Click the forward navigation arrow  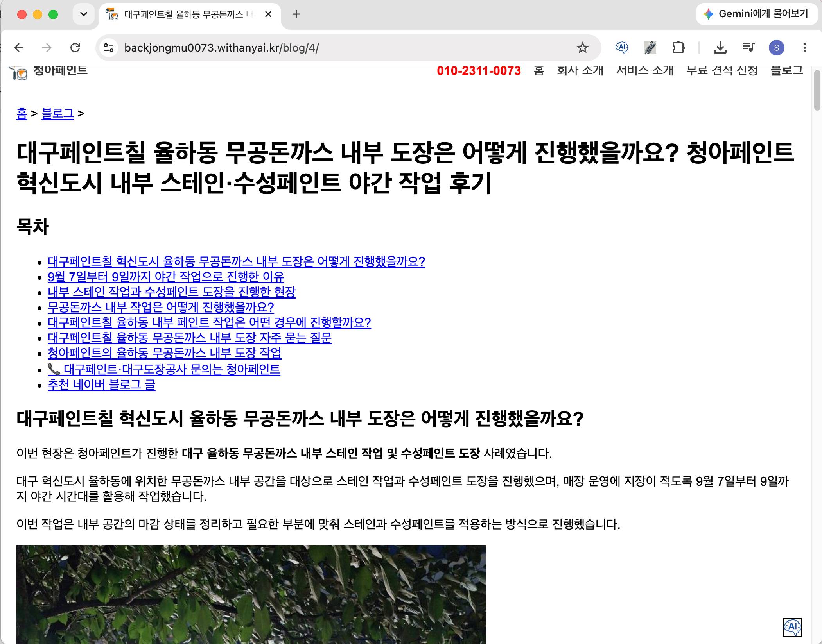point(47,48)
